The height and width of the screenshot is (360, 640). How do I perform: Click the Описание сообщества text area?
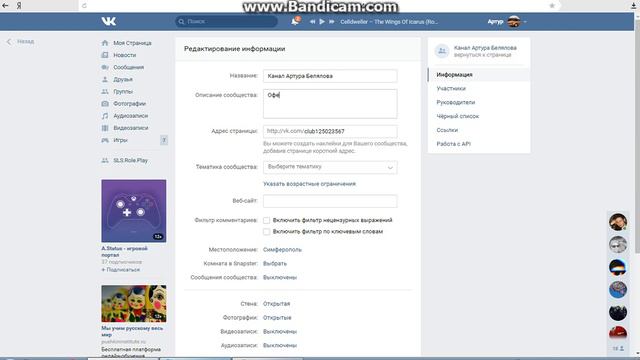330,104
